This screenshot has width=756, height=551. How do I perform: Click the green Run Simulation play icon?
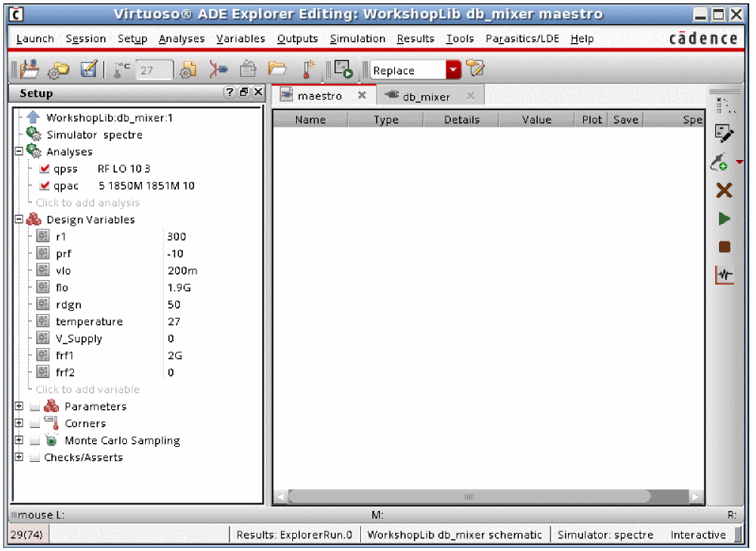(724, 219)
